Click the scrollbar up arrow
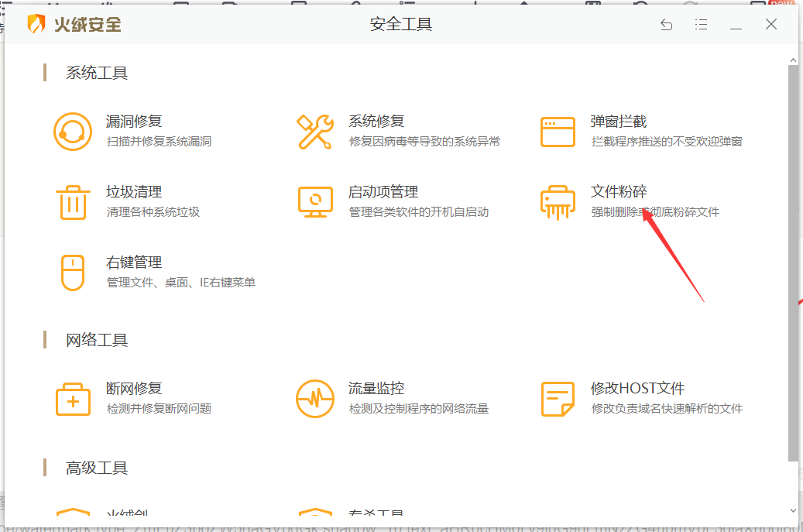The width and height of the screenshot is (803, 532). [x=793, y=60]
